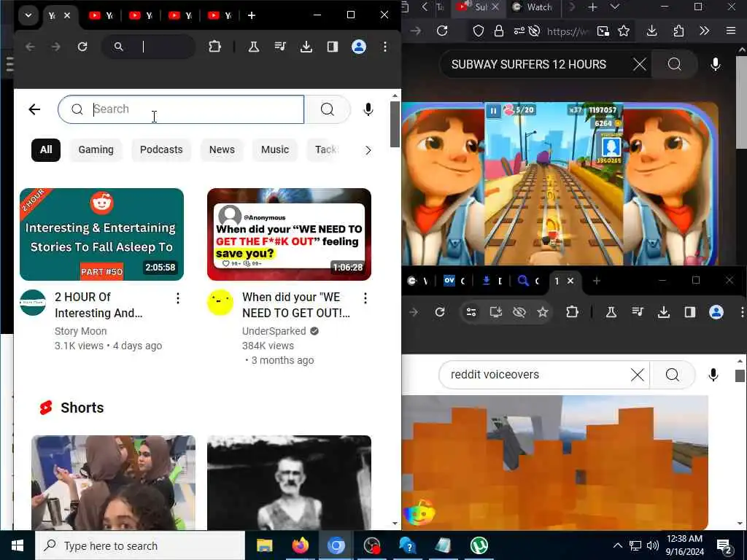Clear the reddit voiceovers search text
This screenshot has width=747, height=560.
(638, 375)
